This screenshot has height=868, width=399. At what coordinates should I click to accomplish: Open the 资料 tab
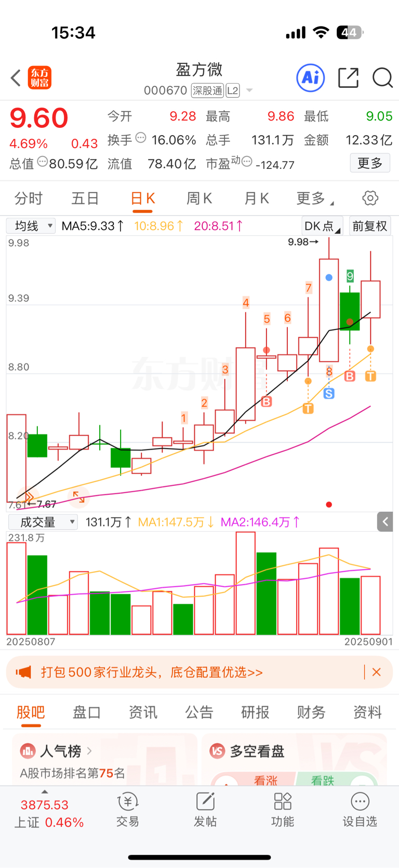click(367, 712)
